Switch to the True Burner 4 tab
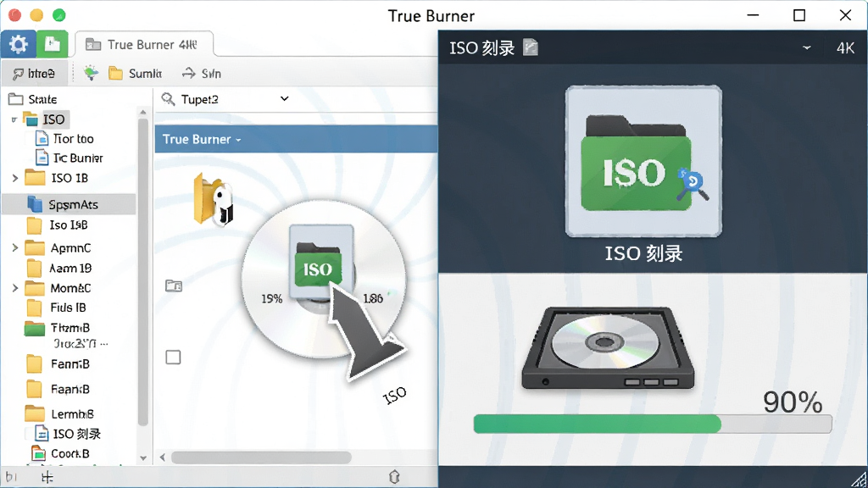Image resolution: width=868 pixels, height=488 pixels. pos(143,44)
